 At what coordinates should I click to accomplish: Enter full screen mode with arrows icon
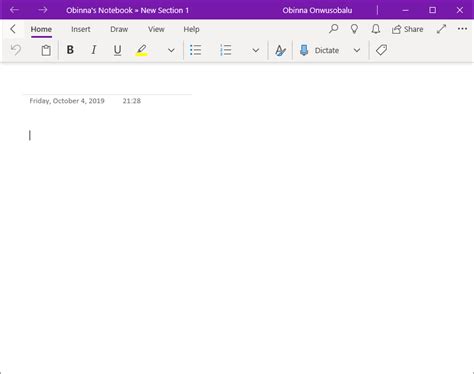(x=441, y=29)
